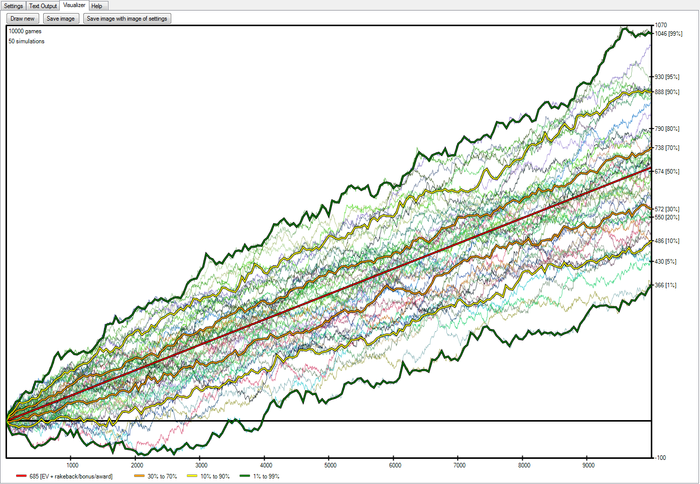
Task: Click the 3000 x-axis tick label
Action: pos(202,465)
